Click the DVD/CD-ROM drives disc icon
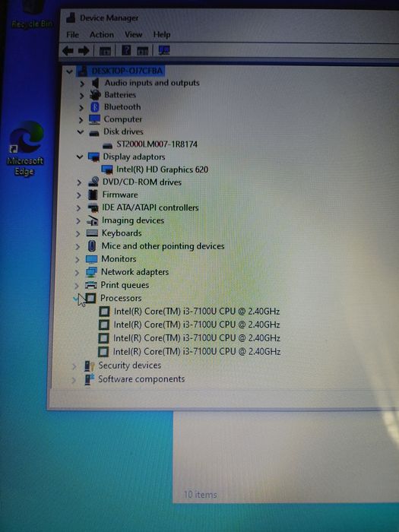 (93, 182)
